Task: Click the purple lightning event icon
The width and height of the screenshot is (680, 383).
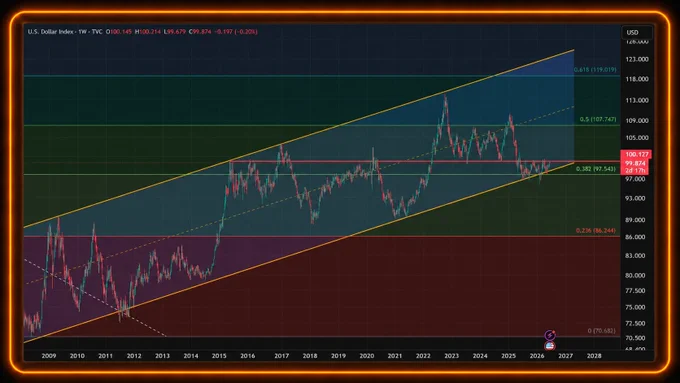Action: [550, 335]
